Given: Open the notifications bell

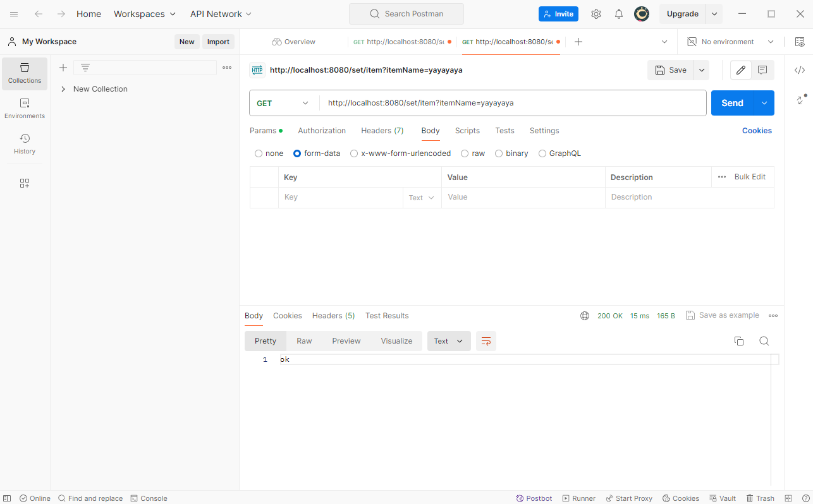Looking at the screenshot, I should pos(619,14).
